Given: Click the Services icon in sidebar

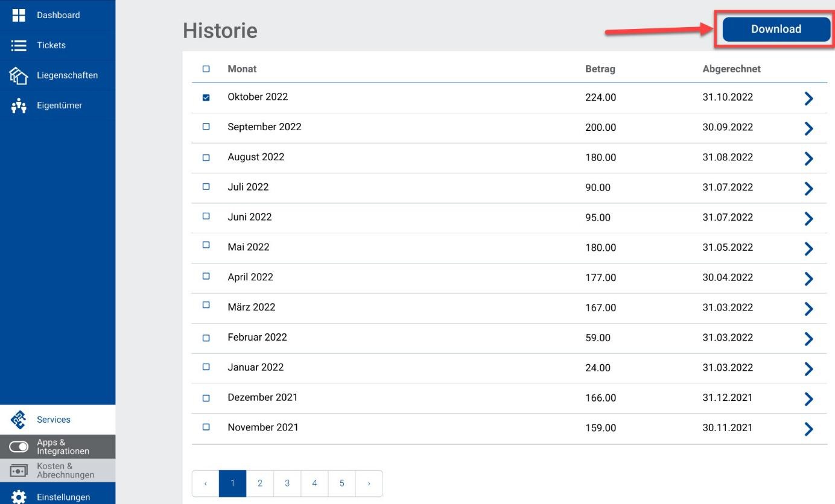Looking at the screenshot, I should [19, 420].
